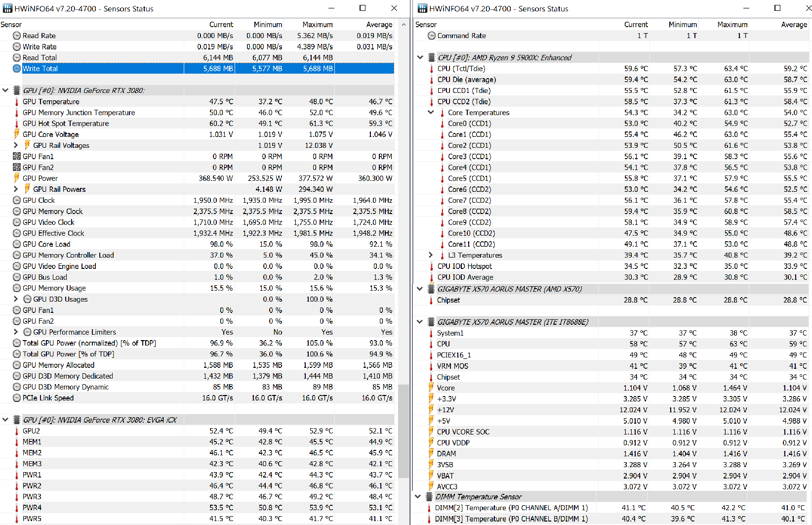This screenshot has height=525, width=812.
Task: Click the HWiNFO64 app icon in right window title
Action: point(422,8)
